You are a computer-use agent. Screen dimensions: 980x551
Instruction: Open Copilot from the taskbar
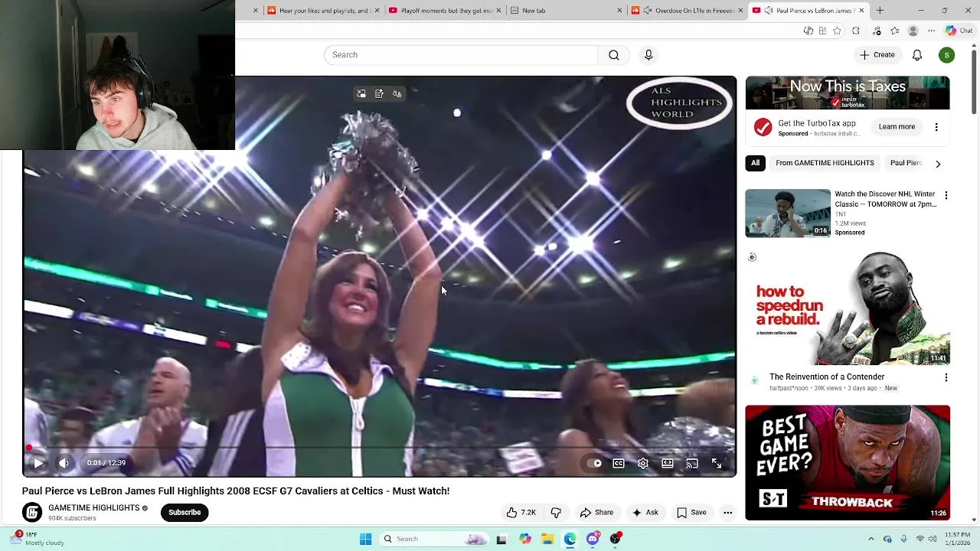coord(524,540)
